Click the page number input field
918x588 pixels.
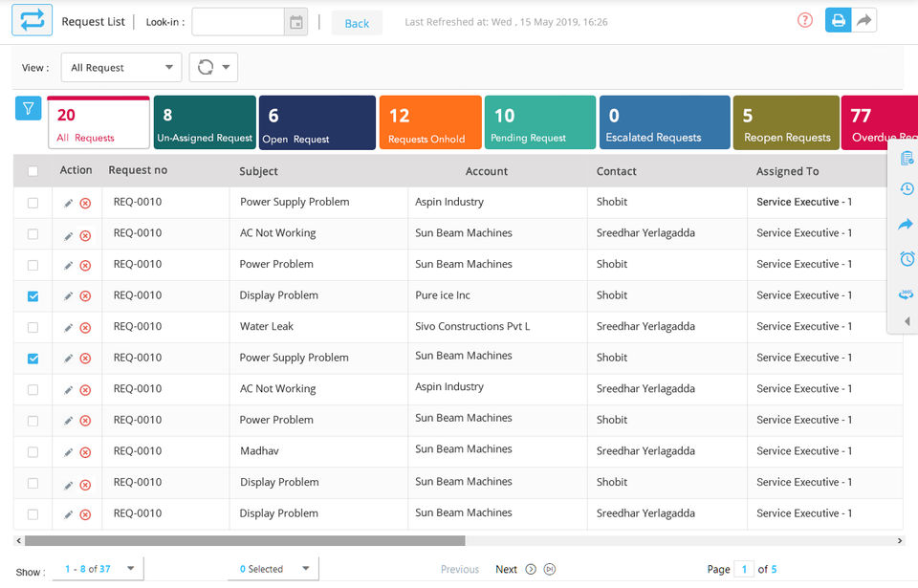pos(743,569)
